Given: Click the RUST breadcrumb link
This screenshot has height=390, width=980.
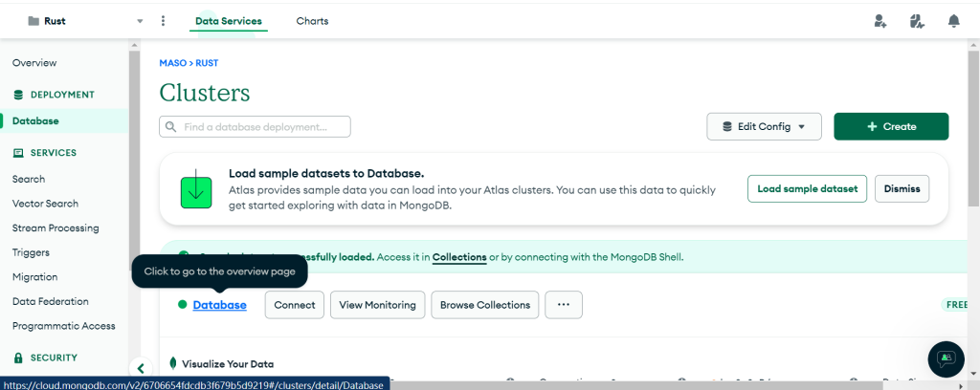Looking at the screenshot, I should click(x=207, y=63).
